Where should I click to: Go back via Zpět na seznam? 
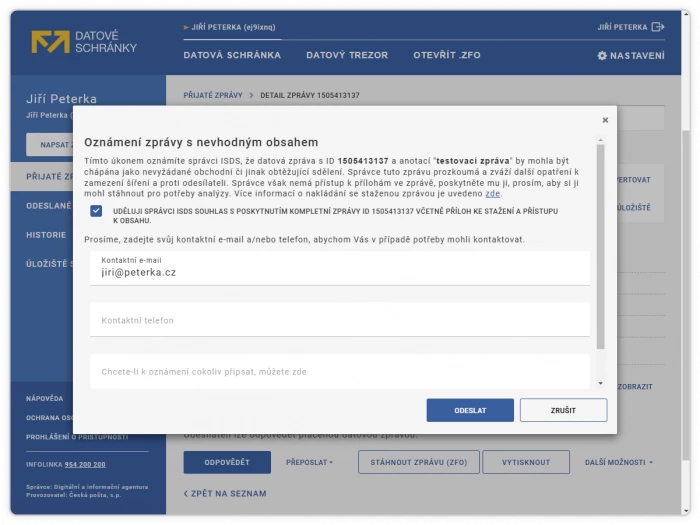pyautogui.click(x=225, y=494)
